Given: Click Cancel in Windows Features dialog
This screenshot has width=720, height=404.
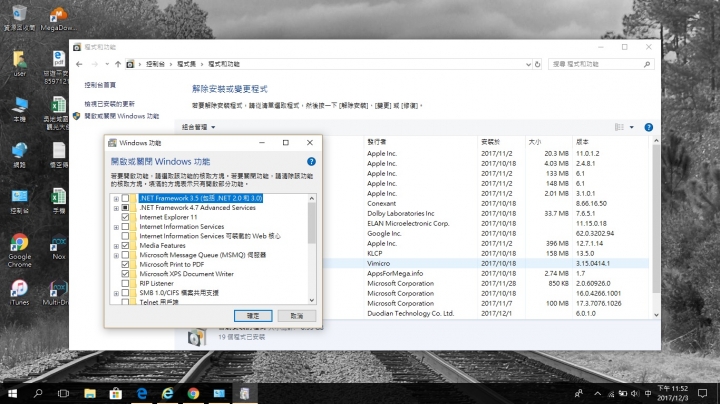Looking at the screenshot, I should [x=297, y=316].
